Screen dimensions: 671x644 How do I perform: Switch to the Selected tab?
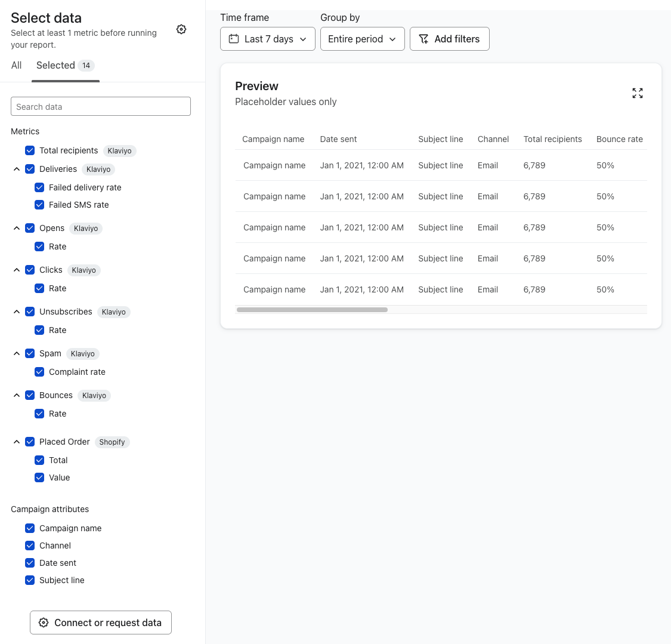[x=64, y=66]
